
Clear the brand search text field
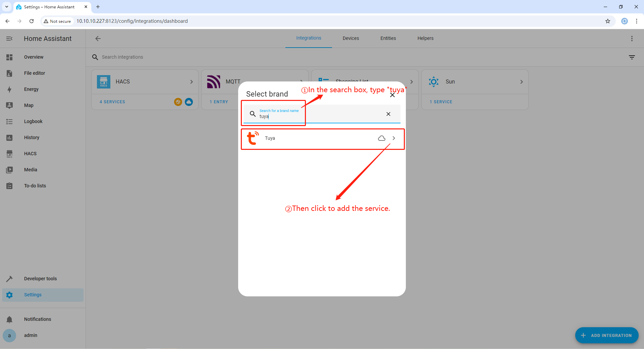pos(388,114)
